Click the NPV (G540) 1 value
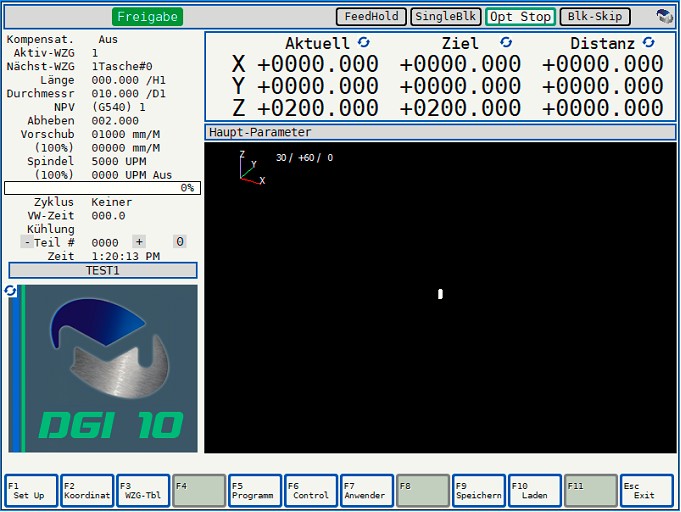 (x=119, y=107)
